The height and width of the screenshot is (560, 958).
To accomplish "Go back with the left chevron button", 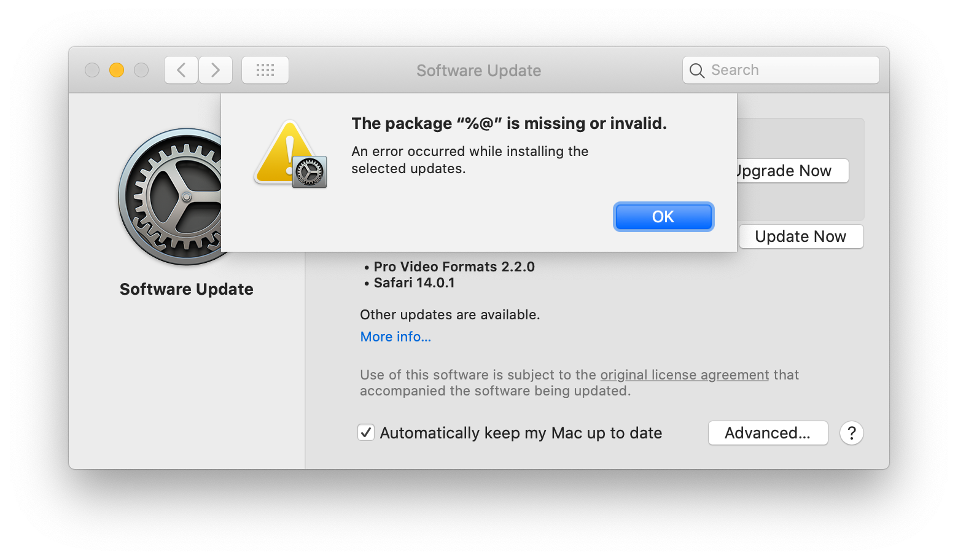I will 181,70.
